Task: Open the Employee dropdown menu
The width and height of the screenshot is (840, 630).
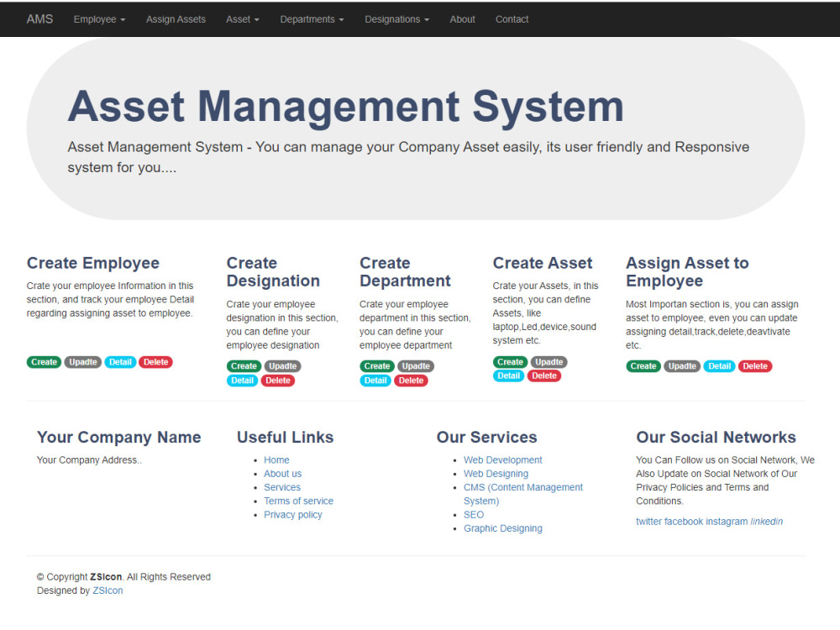Action: [99, 19]
